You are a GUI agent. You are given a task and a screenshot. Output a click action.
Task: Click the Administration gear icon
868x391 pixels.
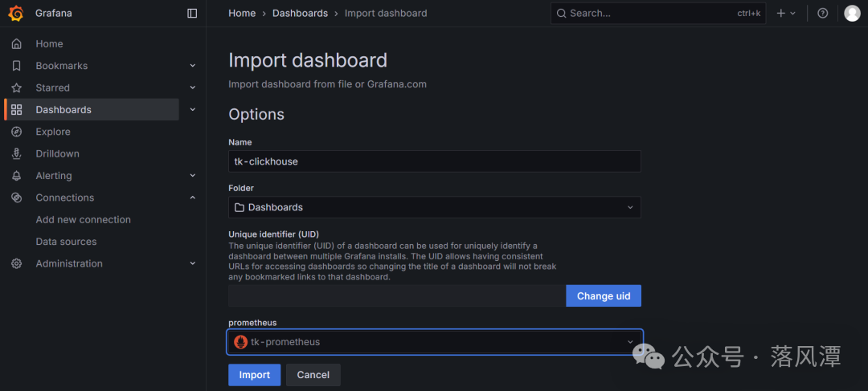pos(17,264)
